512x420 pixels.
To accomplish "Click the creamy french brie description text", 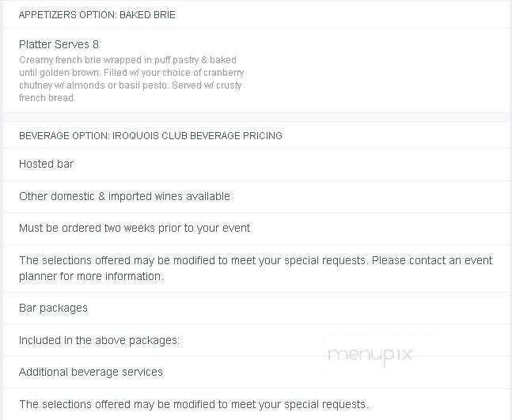I will (131, 78).
